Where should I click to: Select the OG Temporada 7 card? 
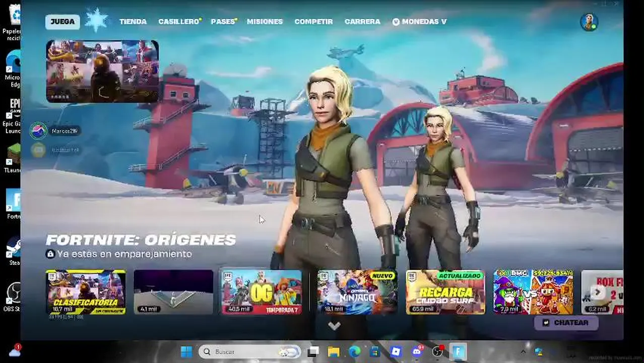point(262,292)
